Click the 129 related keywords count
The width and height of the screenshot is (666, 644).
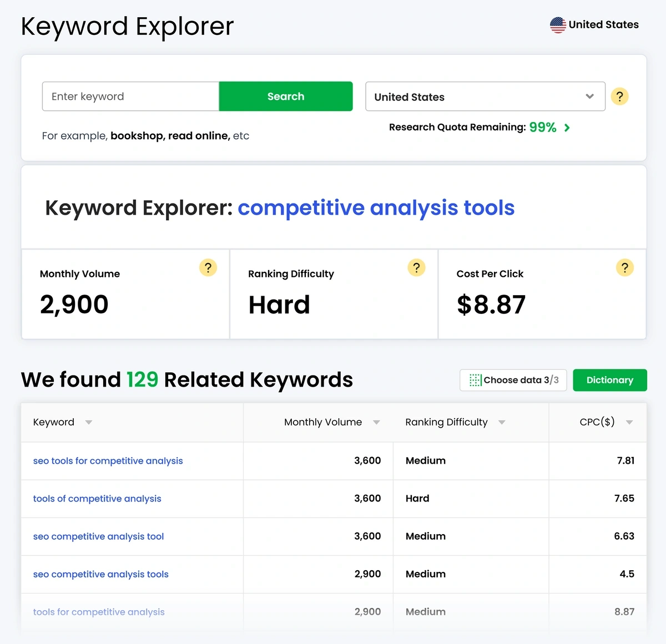point(142,380)
